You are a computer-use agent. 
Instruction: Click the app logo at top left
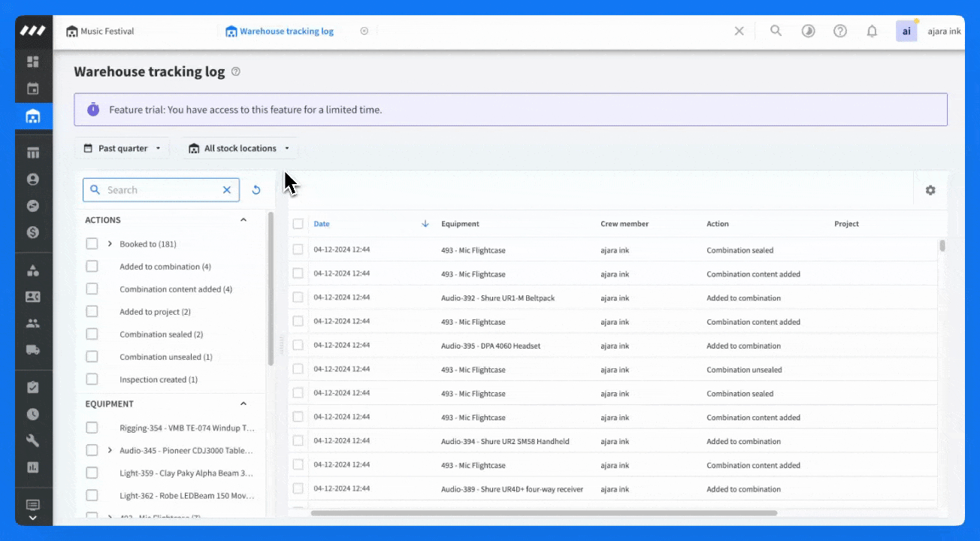coord(33,31)
